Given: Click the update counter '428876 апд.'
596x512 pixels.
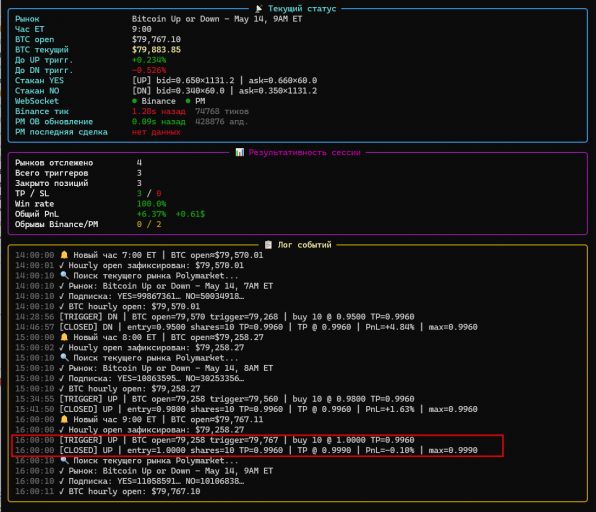Looking at the screenshot, I should (x=221, y=122).
